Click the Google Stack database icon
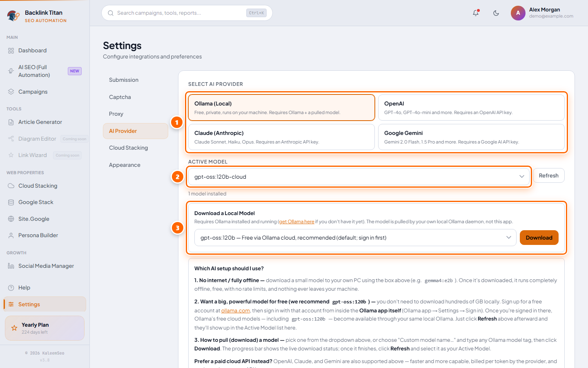The width and height of the screenshot is (588, 368). [11, 202]
